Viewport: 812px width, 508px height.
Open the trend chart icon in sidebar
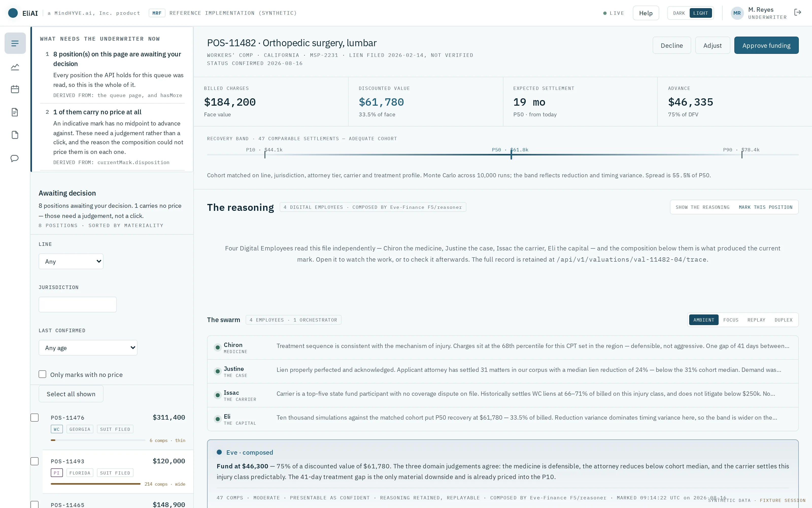click(15, 67)
